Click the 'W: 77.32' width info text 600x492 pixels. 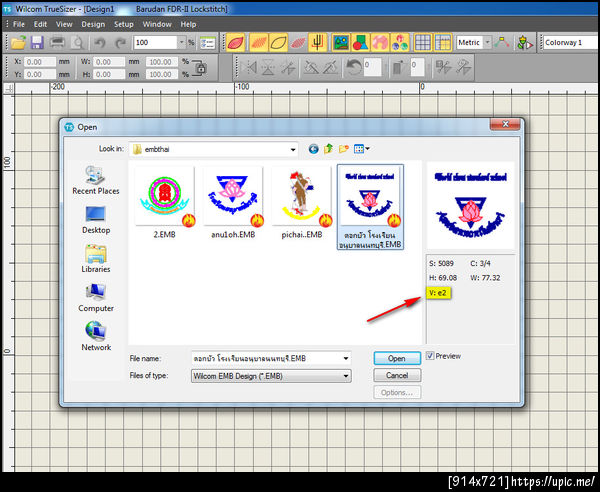click(x=485, y=278)
